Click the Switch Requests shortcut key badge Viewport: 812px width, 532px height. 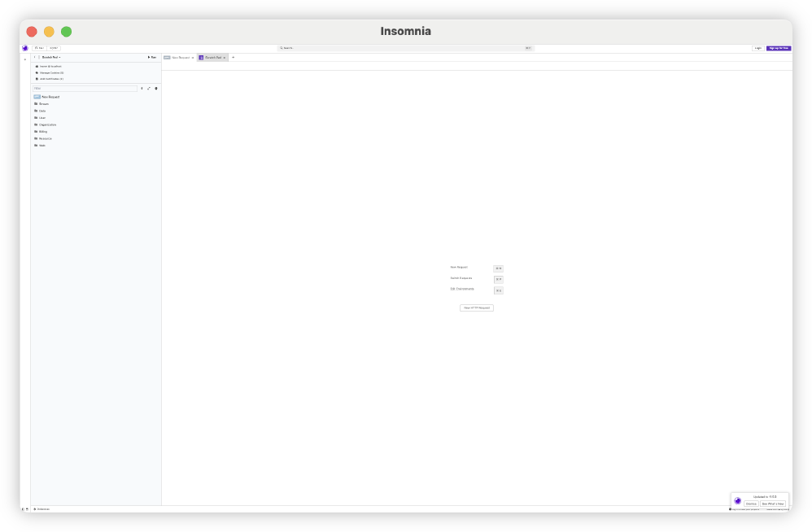coord(498,280)
